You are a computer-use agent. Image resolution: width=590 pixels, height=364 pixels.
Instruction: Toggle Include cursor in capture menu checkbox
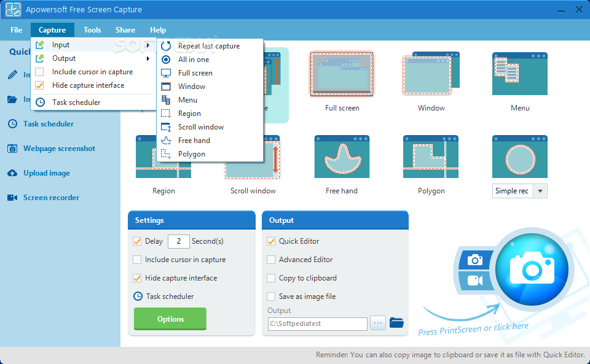coord(39,72)
